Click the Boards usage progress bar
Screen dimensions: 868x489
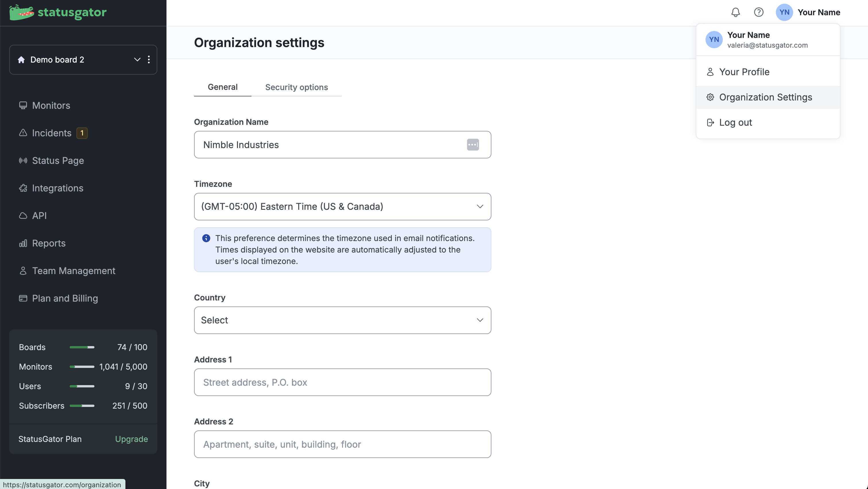(82, 347)
